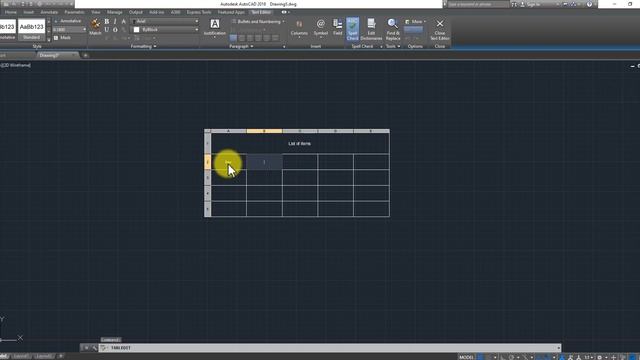Open command line history dropdown arrow
The height and width of the screenshot is (360, 640).
(558, 348)
